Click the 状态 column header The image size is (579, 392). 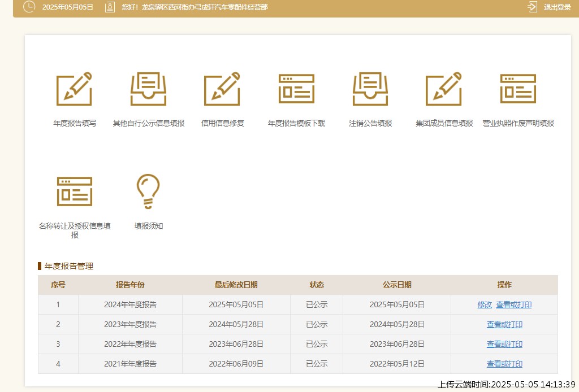317,285
